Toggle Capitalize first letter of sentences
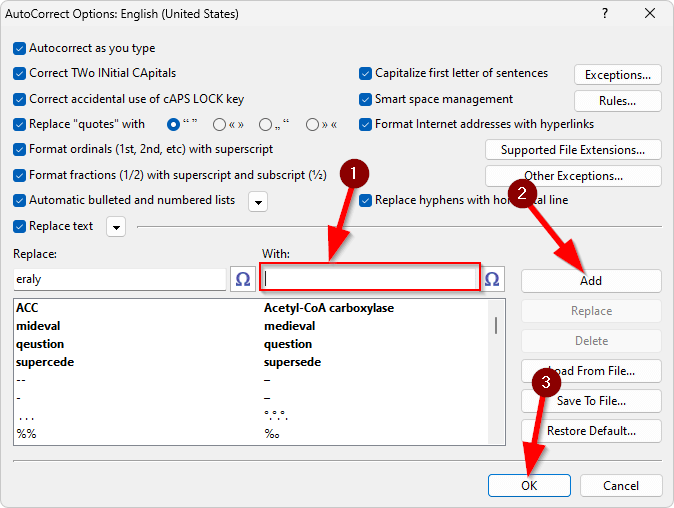 coord(365,73)
